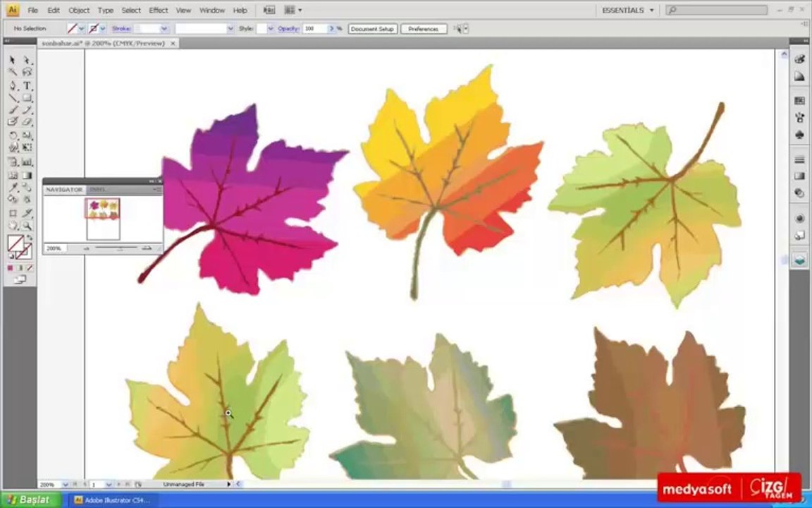
Task: Select the Selection arrow tool
Action: click(x=13, y=60)
